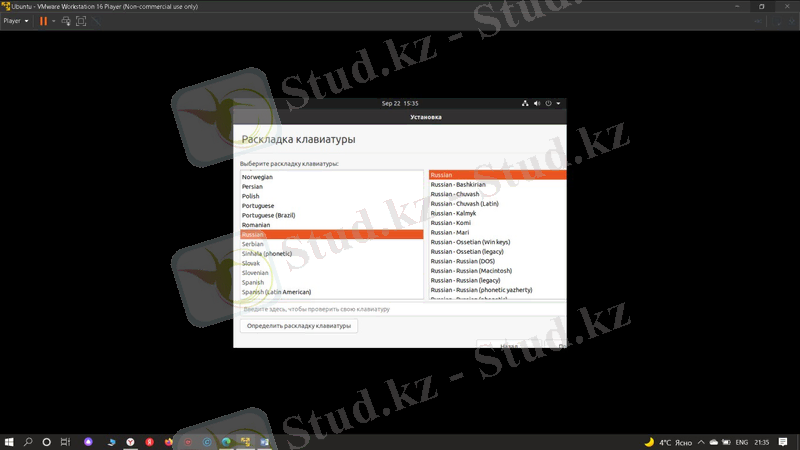
Task: Choose Russian - Russian (legacy) variant
Action: [497, 281]
